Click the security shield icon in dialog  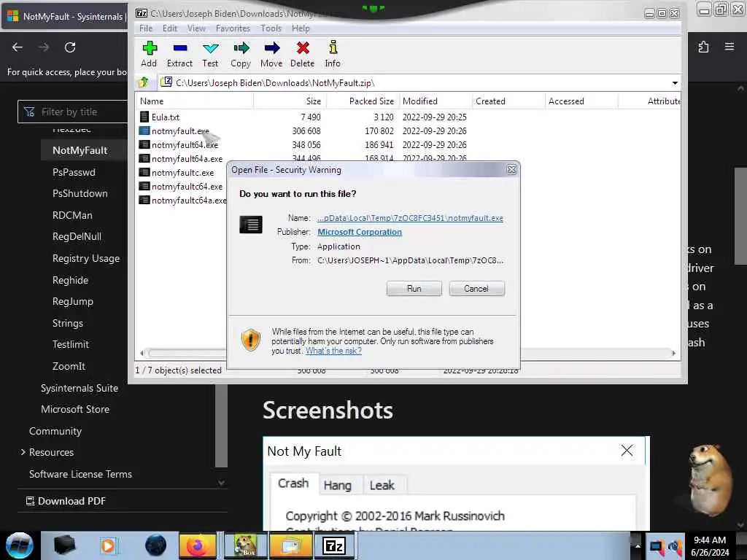pyautogui.click(x=251, y=340)
